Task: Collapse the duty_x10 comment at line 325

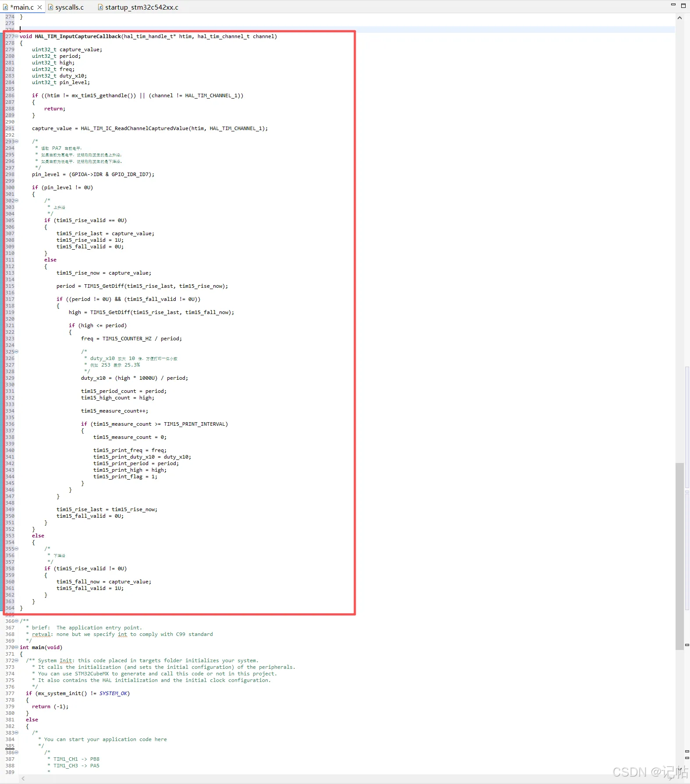Action: coord(17,352)
